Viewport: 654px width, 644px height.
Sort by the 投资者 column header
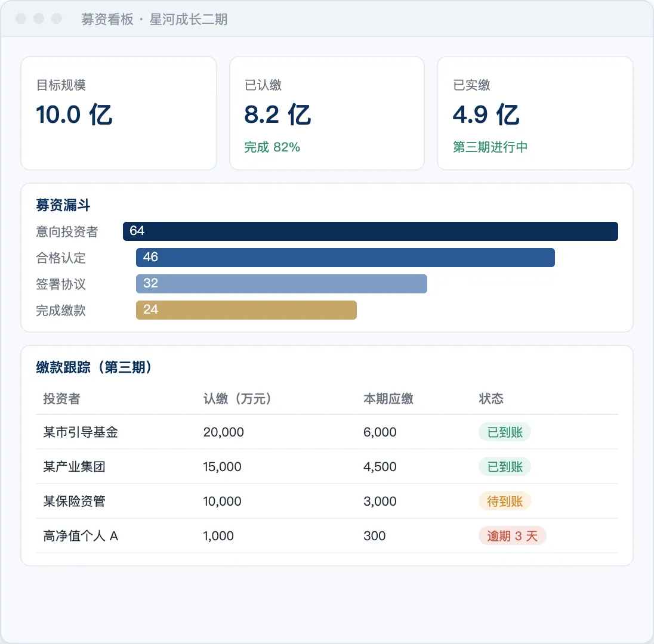coord(61,399)
